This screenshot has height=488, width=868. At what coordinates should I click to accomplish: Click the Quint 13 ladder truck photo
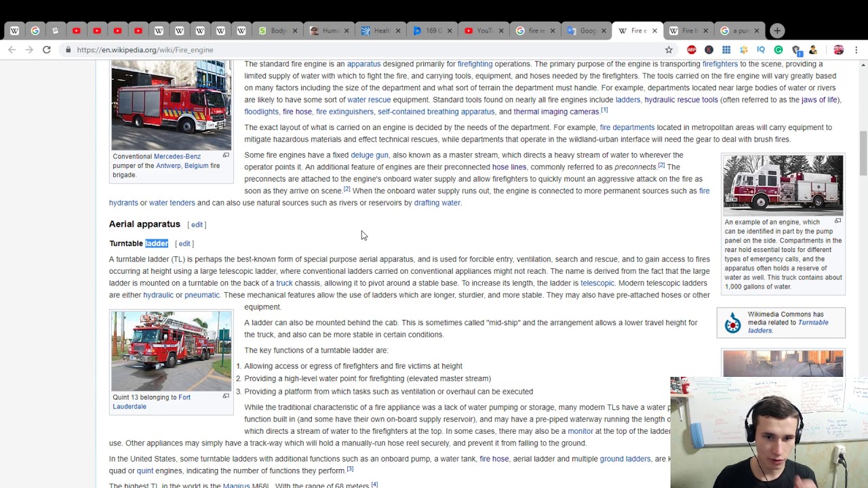[171, 351]
